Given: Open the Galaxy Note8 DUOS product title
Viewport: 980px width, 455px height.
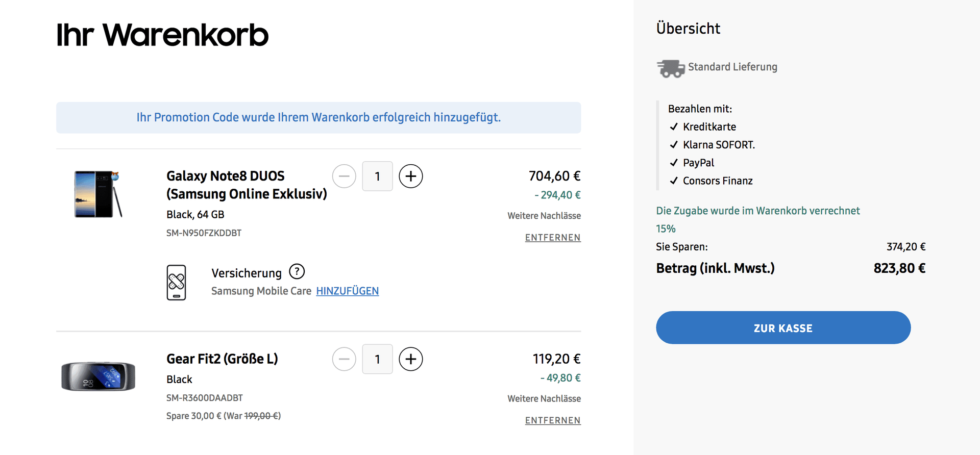Looking at the screenshot, I should point(247,185).
